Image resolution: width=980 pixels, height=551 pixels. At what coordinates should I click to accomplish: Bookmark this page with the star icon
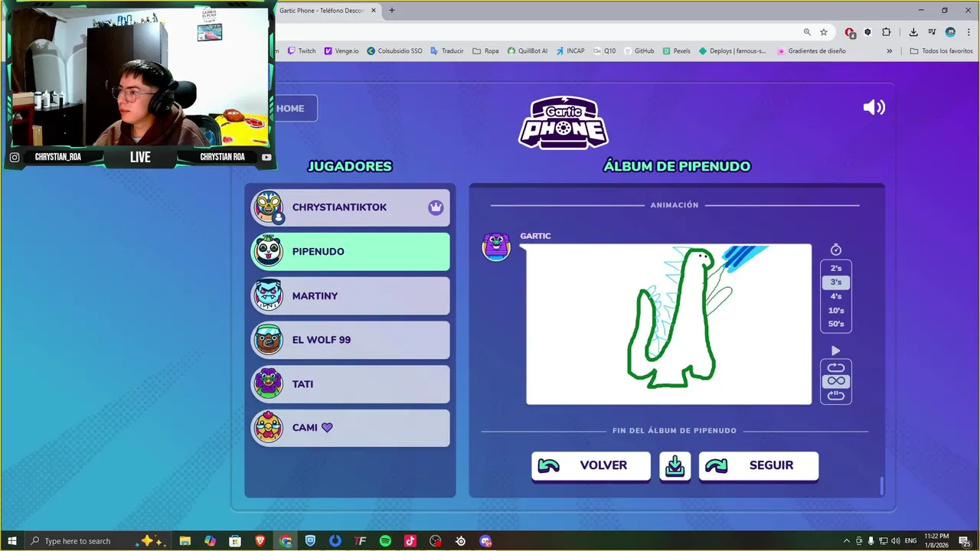[x=824, y=32]
